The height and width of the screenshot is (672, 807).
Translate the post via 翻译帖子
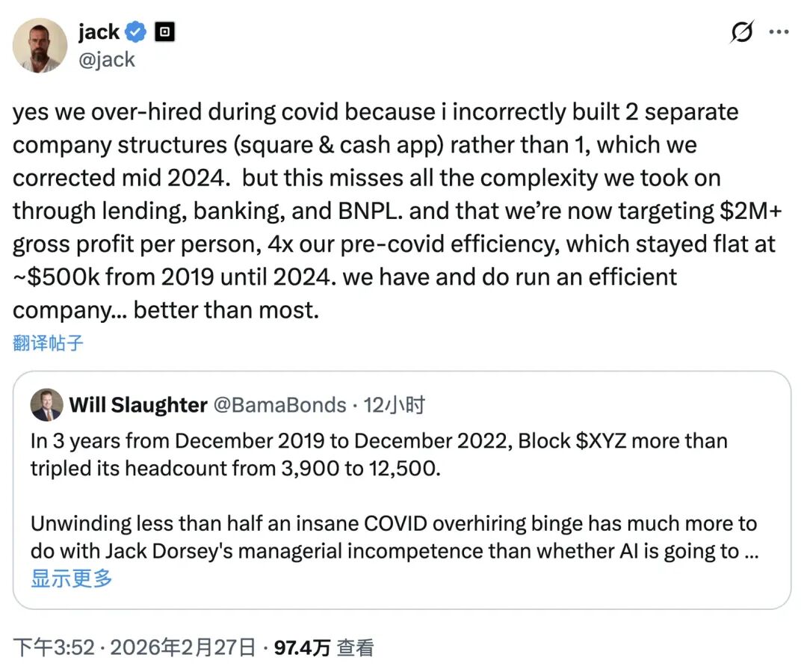pos(49,343)
